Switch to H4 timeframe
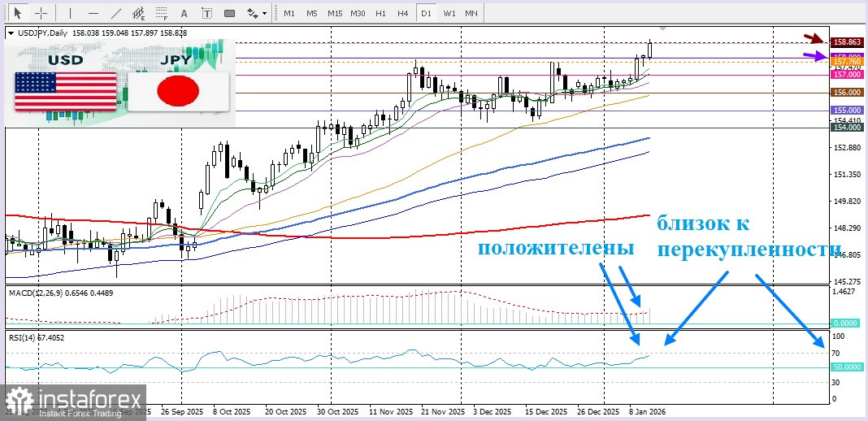 pos(402,13)
